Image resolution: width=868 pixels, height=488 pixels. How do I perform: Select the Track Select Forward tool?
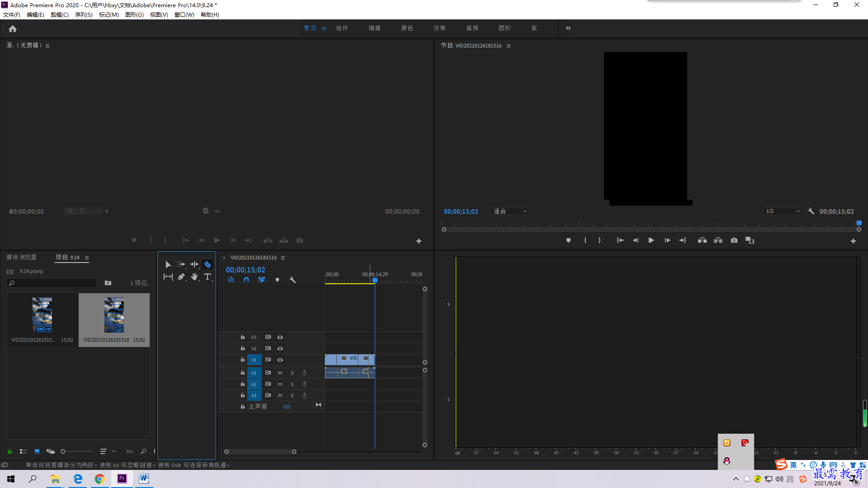click(181, 264)
